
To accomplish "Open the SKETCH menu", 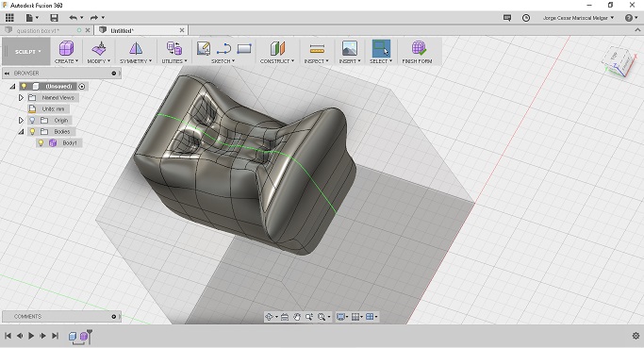I will 223,60.
